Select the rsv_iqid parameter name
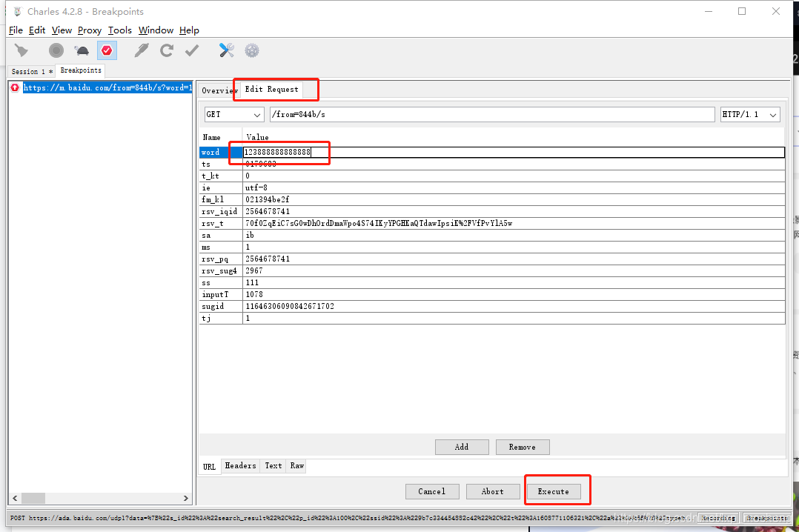Viewport: 799px width, 532px height. [219, 211]
